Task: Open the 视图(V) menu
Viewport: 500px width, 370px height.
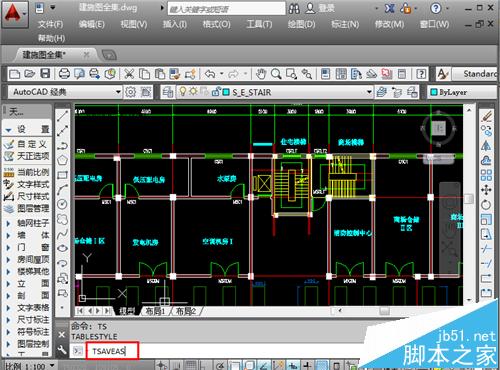Action: click(134, 24)
